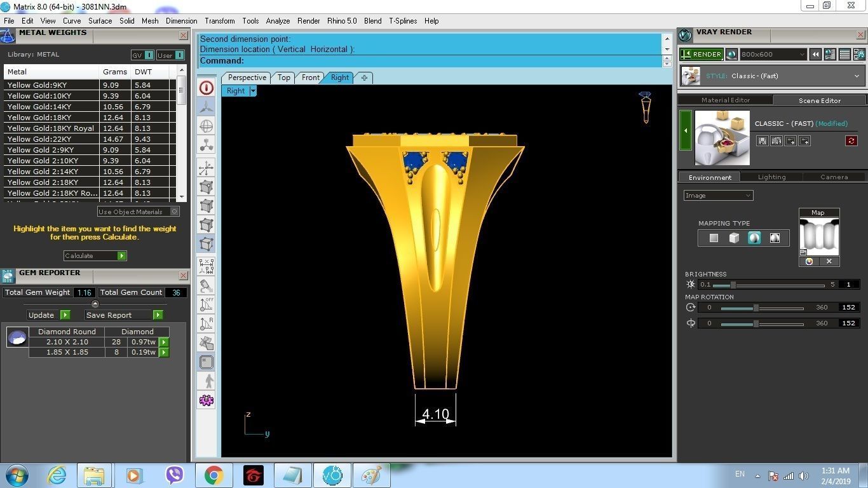Viewport: 868px width, 488px height.
Task: Click the Update button in Gem Reporter
Action: (x=48, y=315)
